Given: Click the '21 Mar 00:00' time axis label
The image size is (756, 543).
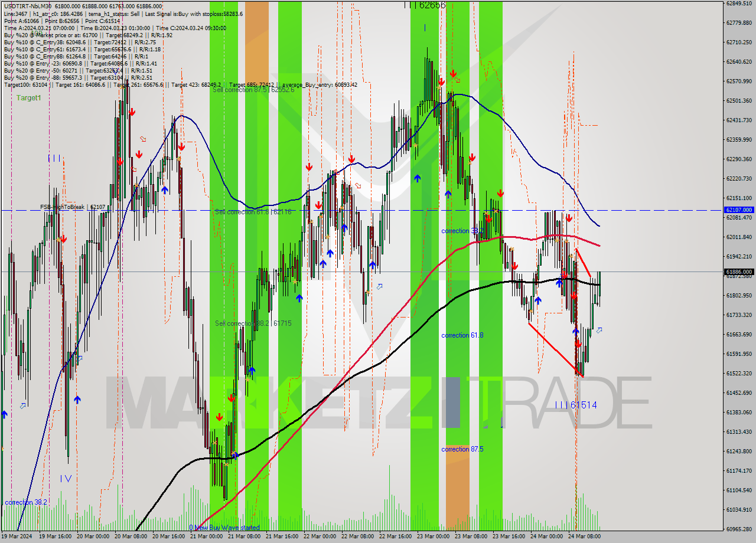Looking at the screenshot, I should tap(206, 537).
